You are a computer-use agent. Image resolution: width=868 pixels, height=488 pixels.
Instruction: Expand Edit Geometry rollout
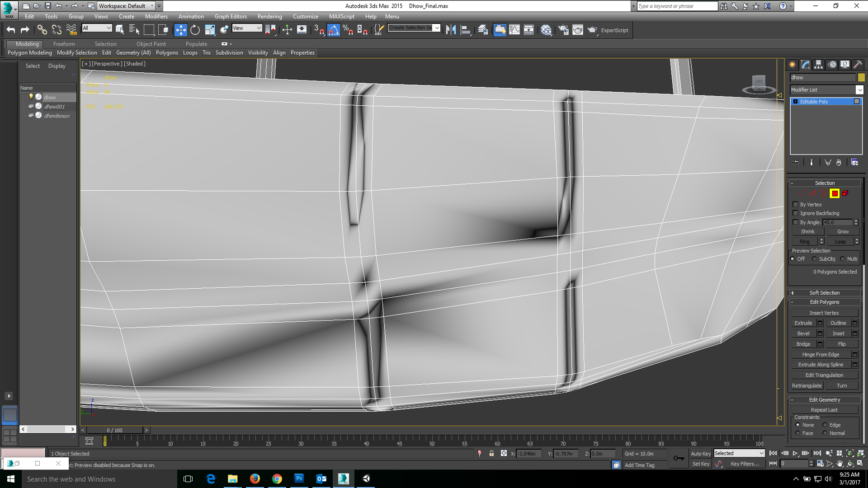825,399
